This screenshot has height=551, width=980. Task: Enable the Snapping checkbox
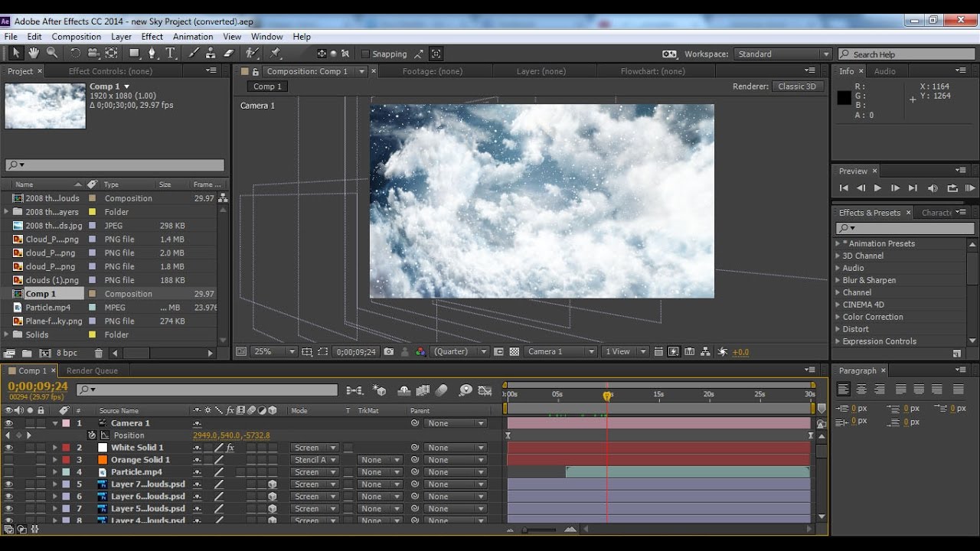point(365,54)
